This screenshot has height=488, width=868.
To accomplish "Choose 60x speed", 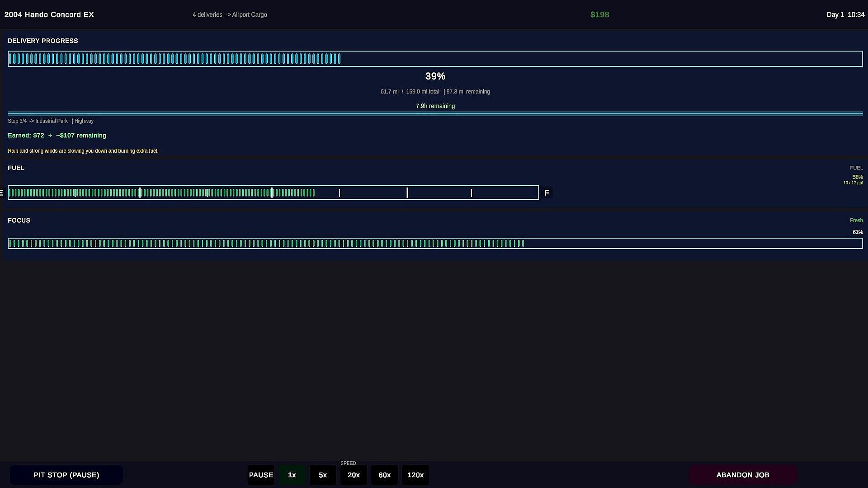I will point(385,475).
